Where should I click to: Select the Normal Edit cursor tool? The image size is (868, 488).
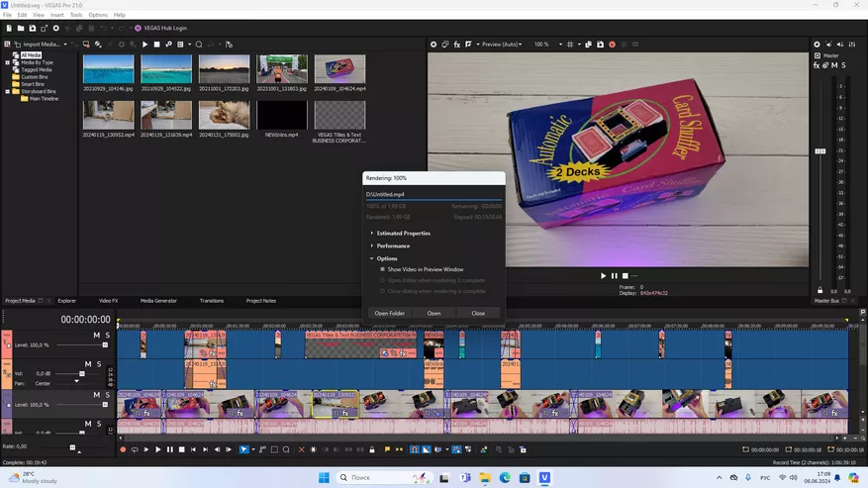tap(245, 449)
